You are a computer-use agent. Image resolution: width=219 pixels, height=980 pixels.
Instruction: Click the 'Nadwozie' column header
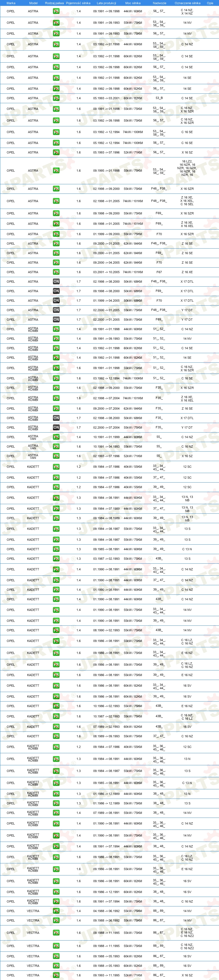coord(159,3)
